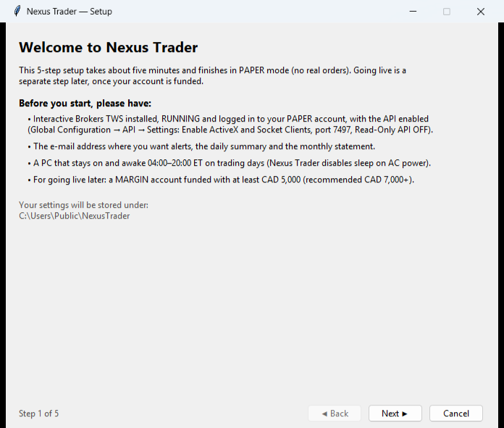Click the maximize window button
Viewport: 504px width, 428px height.
pyautogui.click(x=447, y=12)
